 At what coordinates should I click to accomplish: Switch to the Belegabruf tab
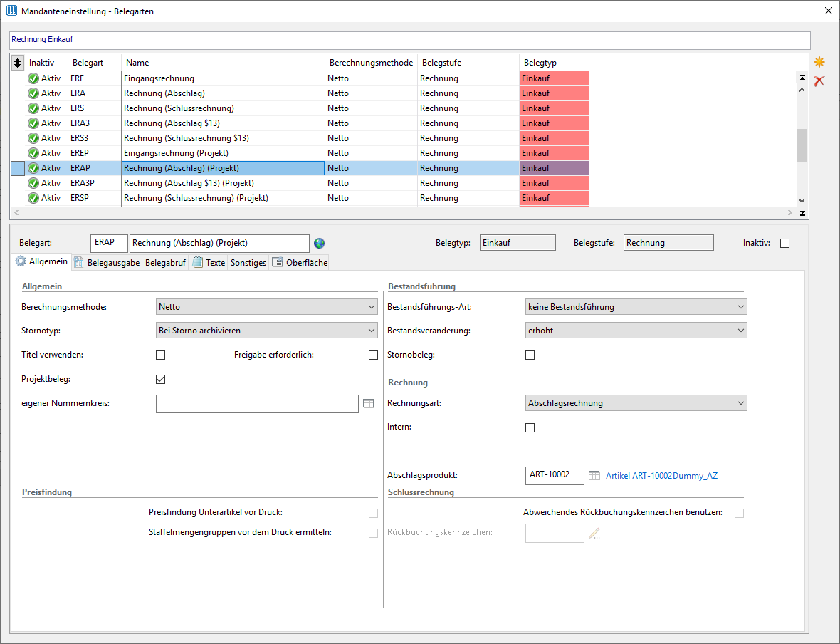click(x=165, y=263)
